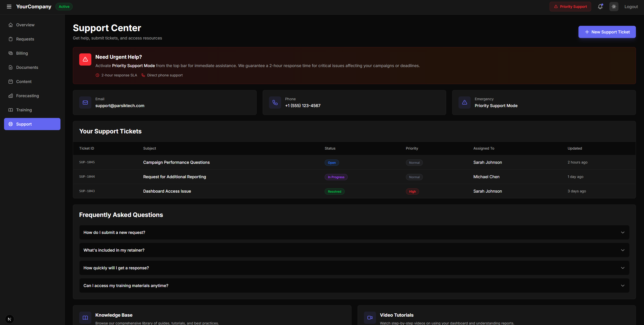Click the hamburger menu icon

tap(9, 7)
